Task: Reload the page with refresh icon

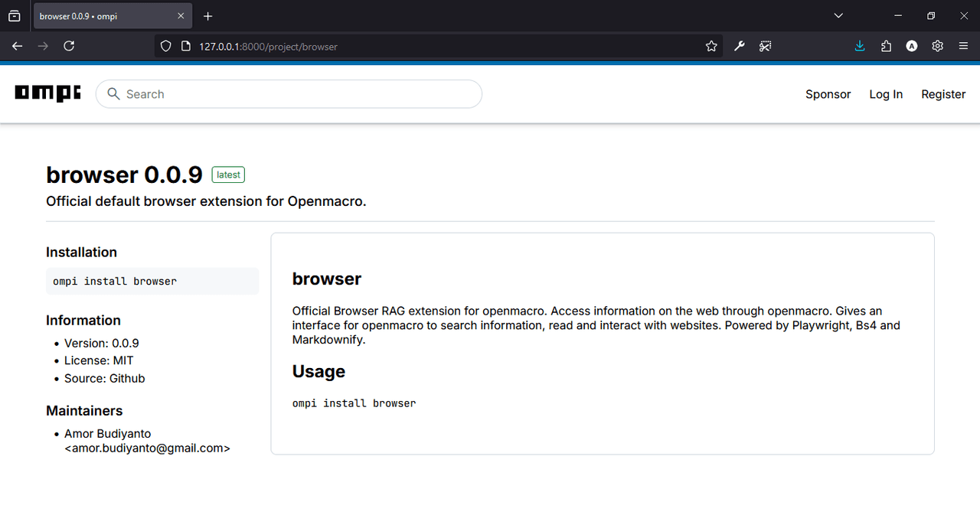Action: (x=69, y=46)
